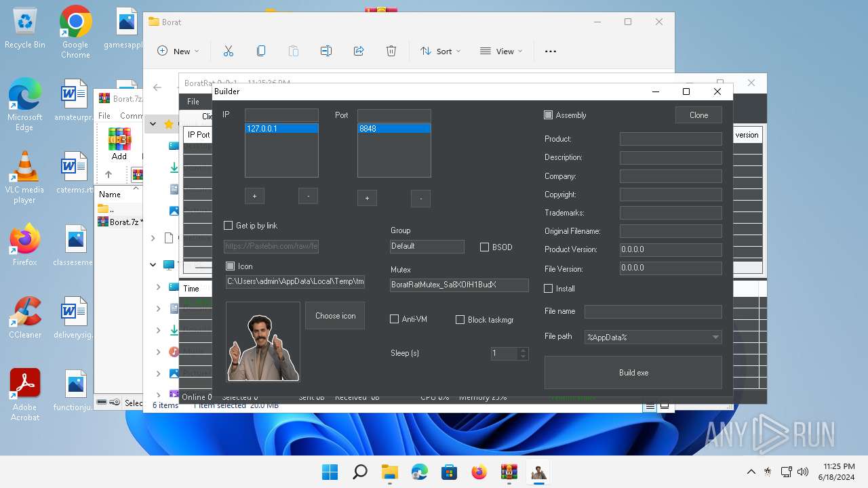
Task: Increase the Sleep (s) value using up arrow
Action: [x=522, y=350]
